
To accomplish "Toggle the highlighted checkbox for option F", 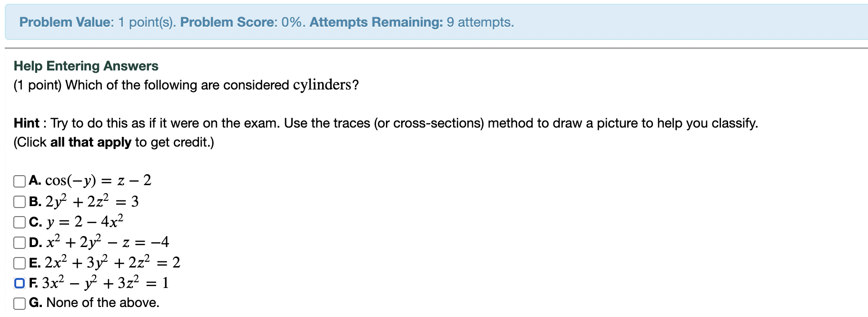I will pyautogui.click(x=20, y=283).
